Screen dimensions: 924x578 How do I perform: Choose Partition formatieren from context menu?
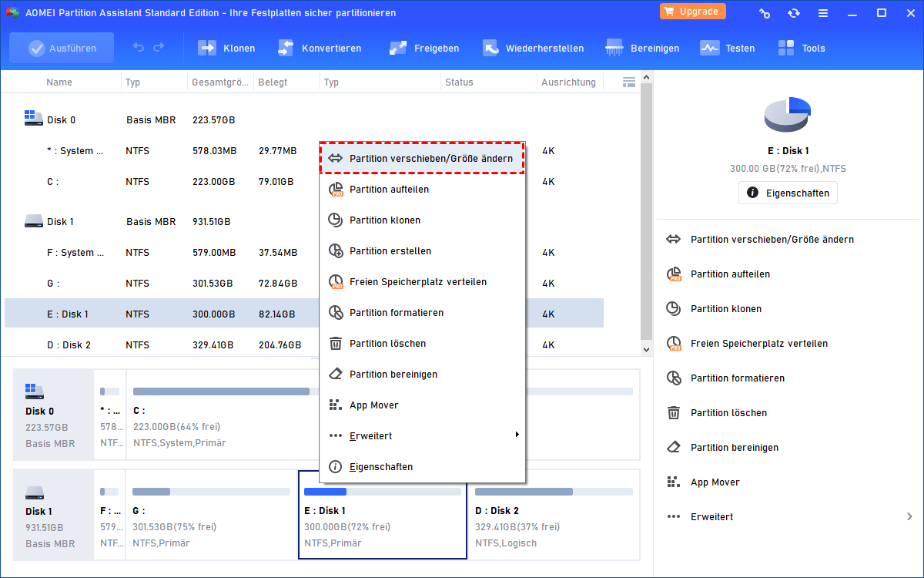pyautogui.click(x=422, y=312)
